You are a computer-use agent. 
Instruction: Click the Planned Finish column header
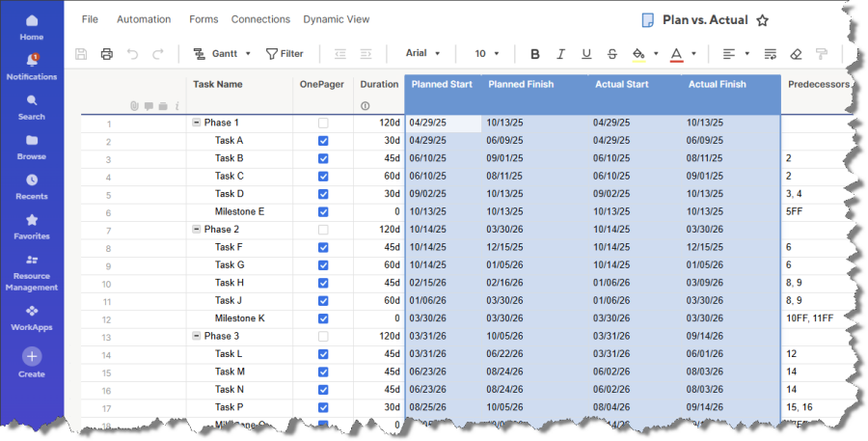[534, 95]
